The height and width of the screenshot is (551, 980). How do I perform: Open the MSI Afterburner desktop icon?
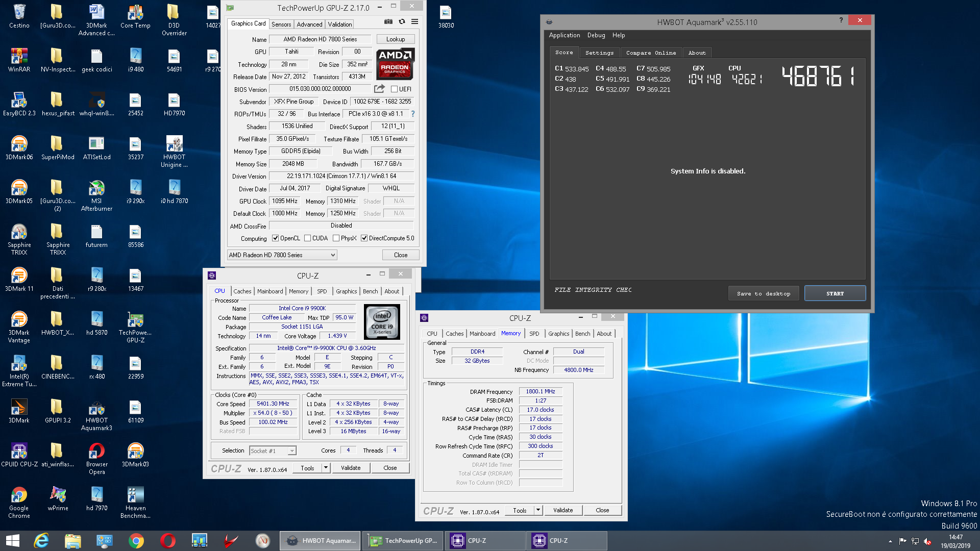(x=96, y=196)
